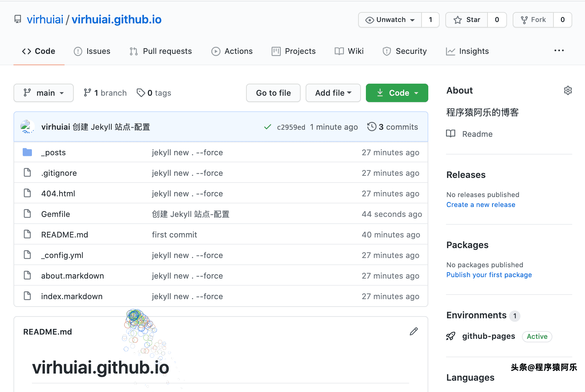View the 0 tags link
585x392 pixels.
coord(154,93)
